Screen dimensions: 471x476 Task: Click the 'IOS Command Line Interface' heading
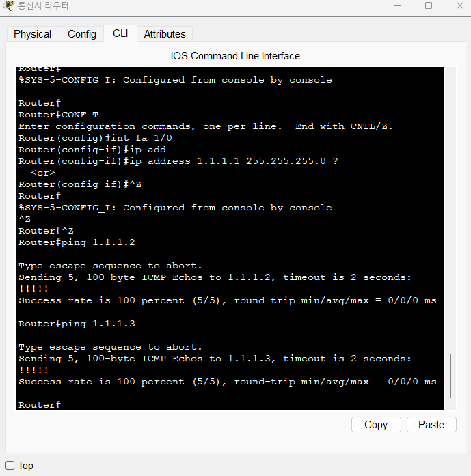235,56
